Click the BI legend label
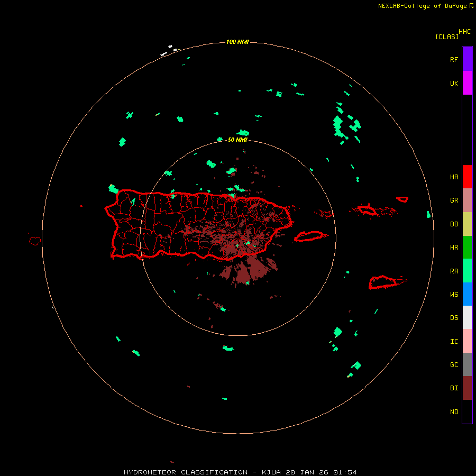The height and width of the screenshot is (476, 476). 454,388
